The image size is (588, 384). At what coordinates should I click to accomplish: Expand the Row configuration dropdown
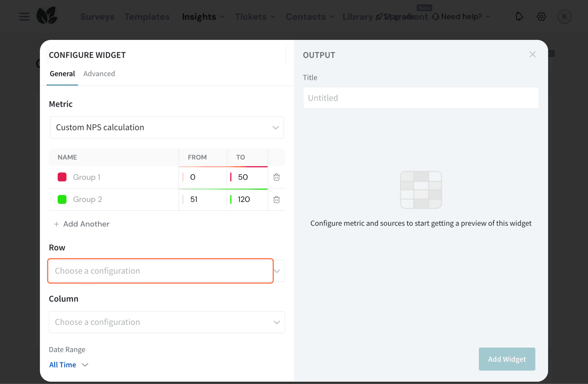[x=160, y=271]
